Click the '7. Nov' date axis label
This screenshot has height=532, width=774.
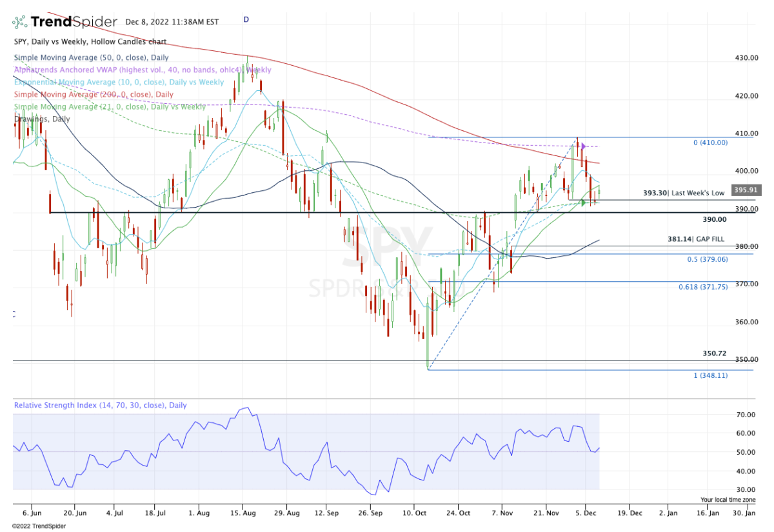[502, 514]
